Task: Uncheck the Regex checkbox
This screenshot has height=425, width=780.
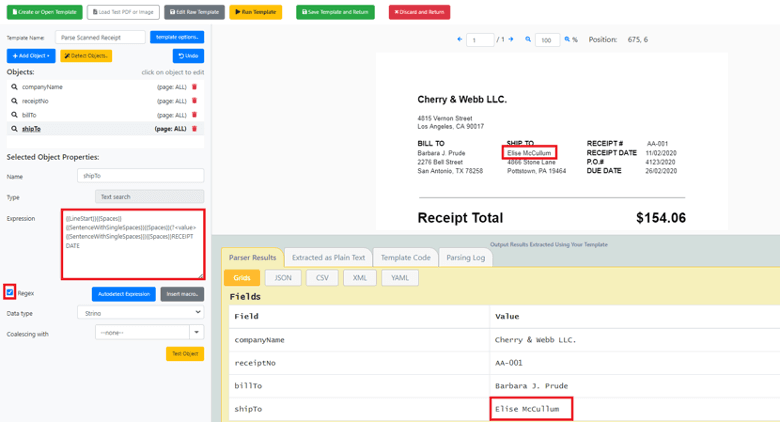Action: pyautogui.click(x=10, y=293)
